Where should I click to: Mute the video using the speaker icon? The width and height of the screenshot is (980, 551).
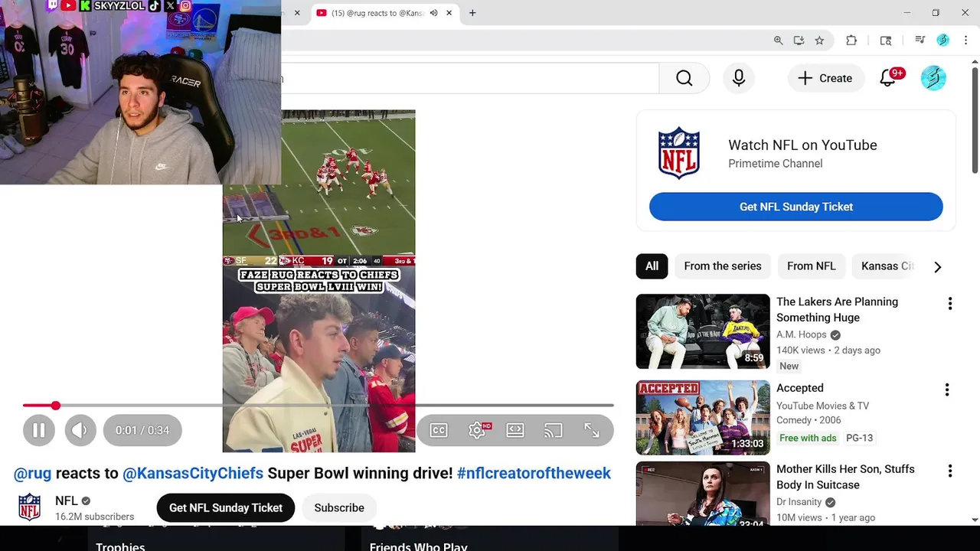pyautogui.click(x=80, y=430)
